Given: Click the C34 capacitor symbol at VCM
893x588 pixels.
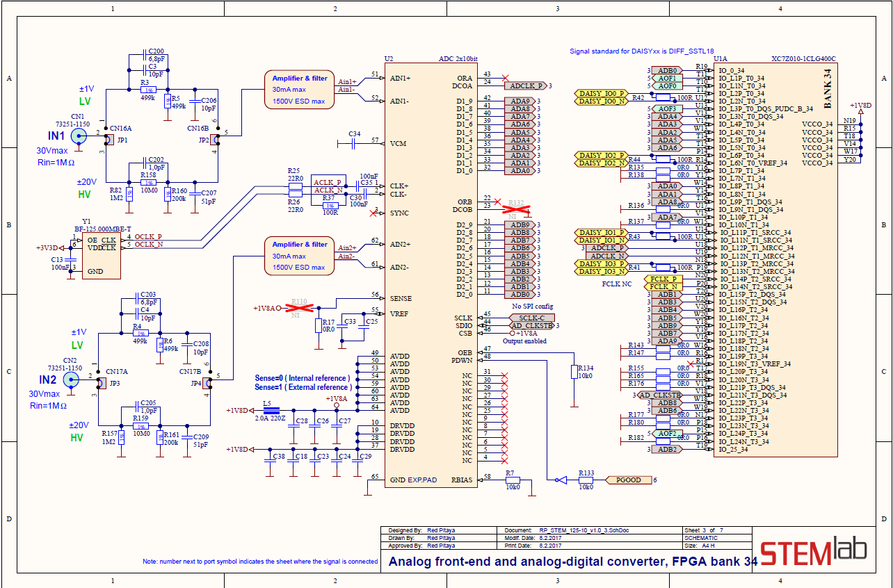Looking at the screenshot, I should tap(355, 143).
